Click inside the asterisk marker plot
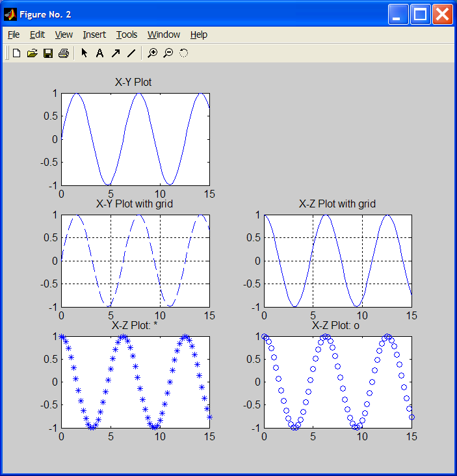Image resolution: width=457 pixels, height=476 pixels. 135,382
